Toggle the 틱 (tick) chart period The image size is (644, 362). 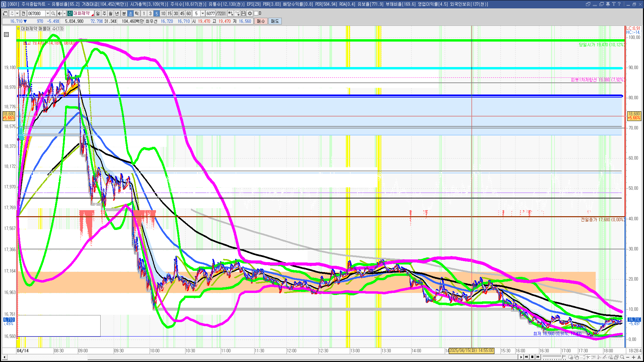(x=137, y=13)
